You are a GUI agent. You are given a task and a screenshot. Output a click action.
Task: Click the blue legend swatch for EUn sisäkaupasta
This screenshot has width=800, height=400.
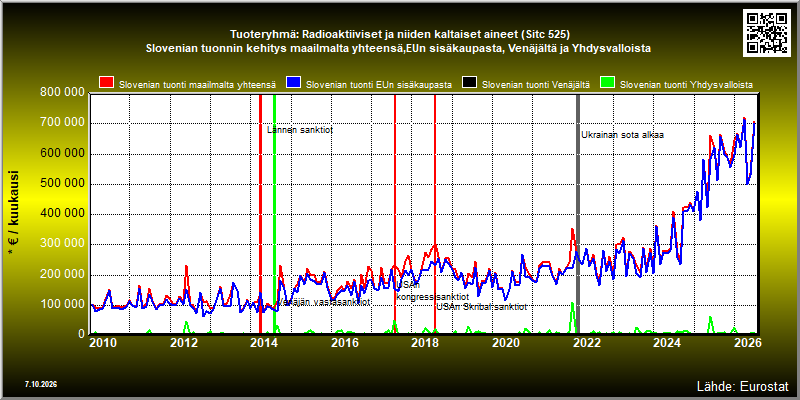(293, 83)
